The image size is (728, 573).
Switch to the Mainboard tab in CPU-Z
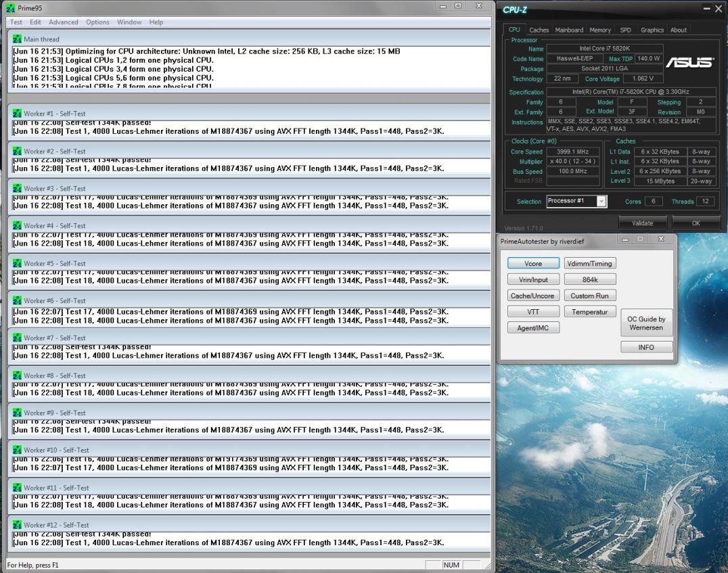(x=569, y=30)
